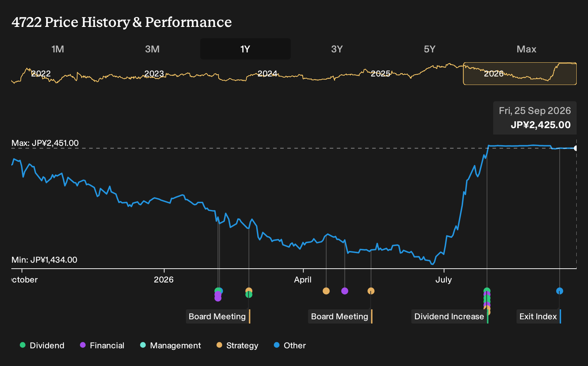Select the orange marker above the April Board Meeting label

pos(371,291)
